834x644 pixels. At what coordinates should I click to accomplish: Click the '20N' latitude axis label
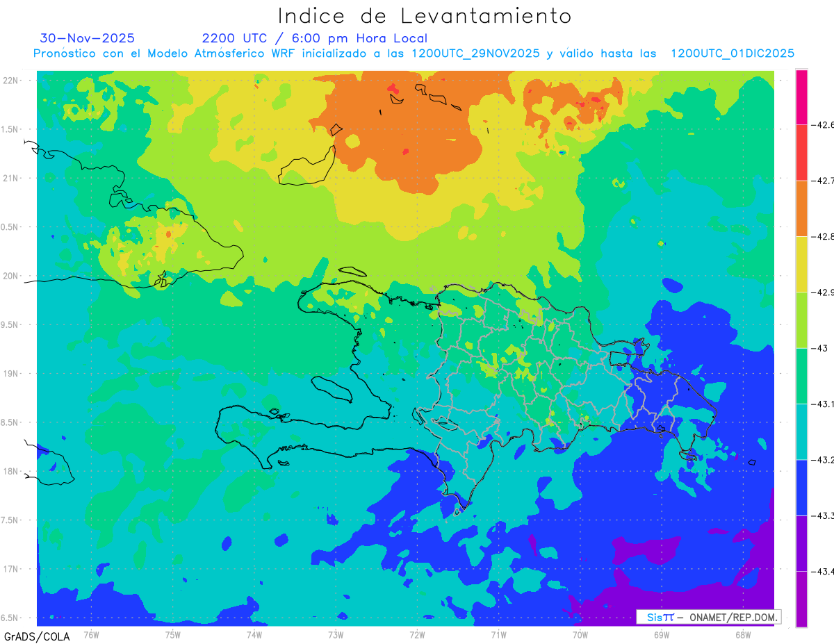pyautogui.click(x=12, y=276)
